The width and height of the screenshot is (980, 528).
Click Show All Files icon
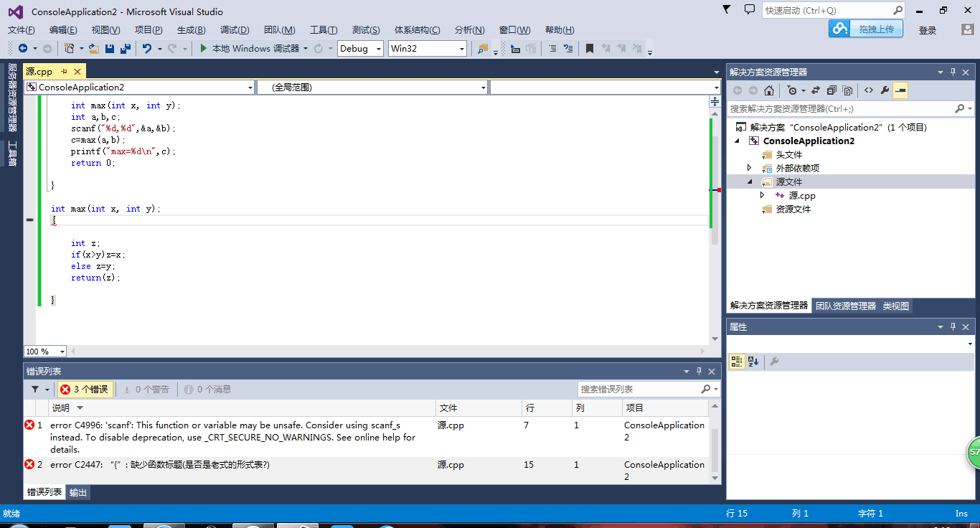pos(847,90)
